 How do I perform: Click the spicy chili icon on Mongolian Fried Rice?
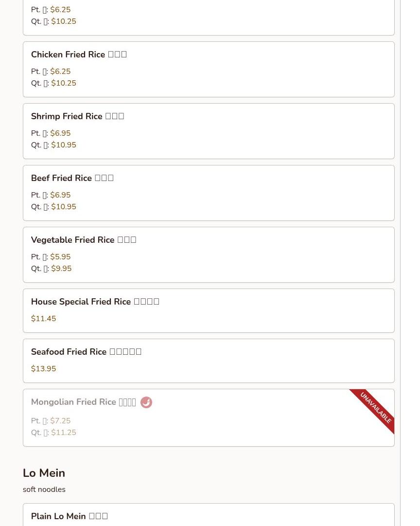146,402
